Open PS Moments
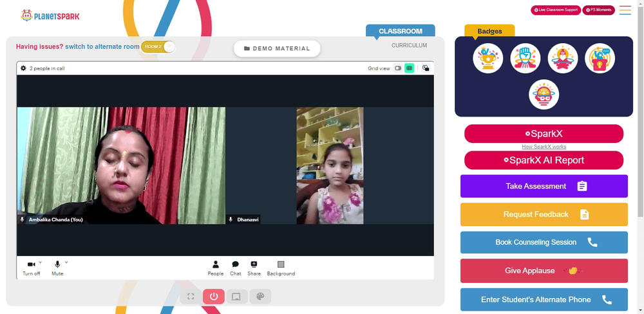Viewport: 644px width, 314px height. click(x=598, y=10)
